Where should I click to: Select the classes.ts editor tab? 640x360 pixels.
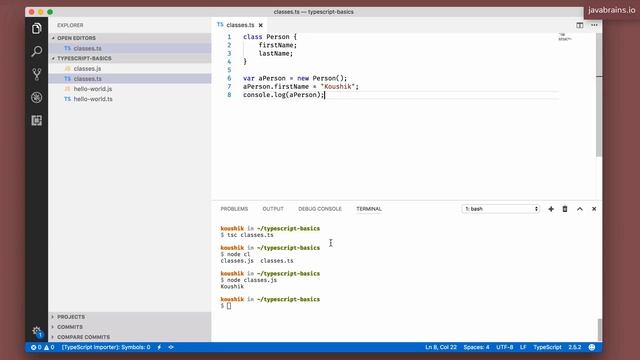coord(240,25)
